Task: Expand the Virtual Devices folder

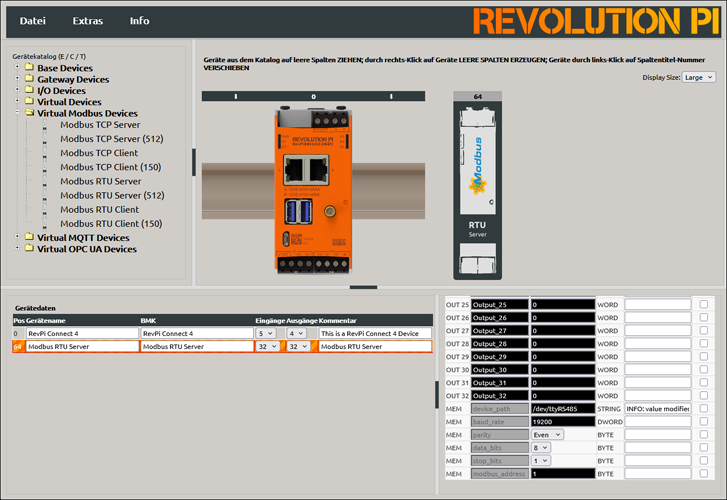Action: (17, 100)
